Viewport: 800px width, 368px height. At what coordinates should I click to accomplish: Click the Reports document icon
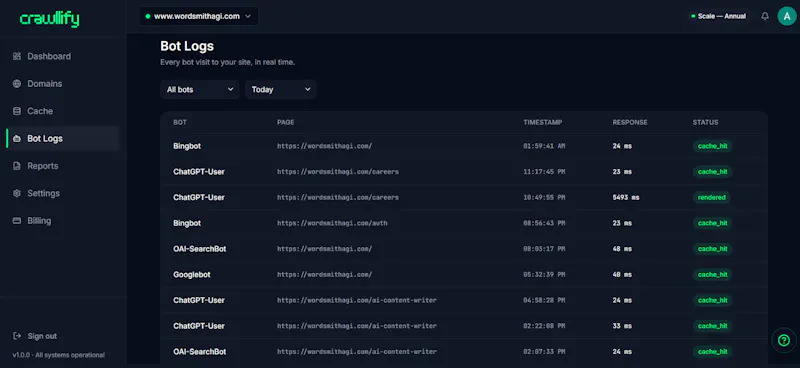pyautogui.click(x=17, y=166)
